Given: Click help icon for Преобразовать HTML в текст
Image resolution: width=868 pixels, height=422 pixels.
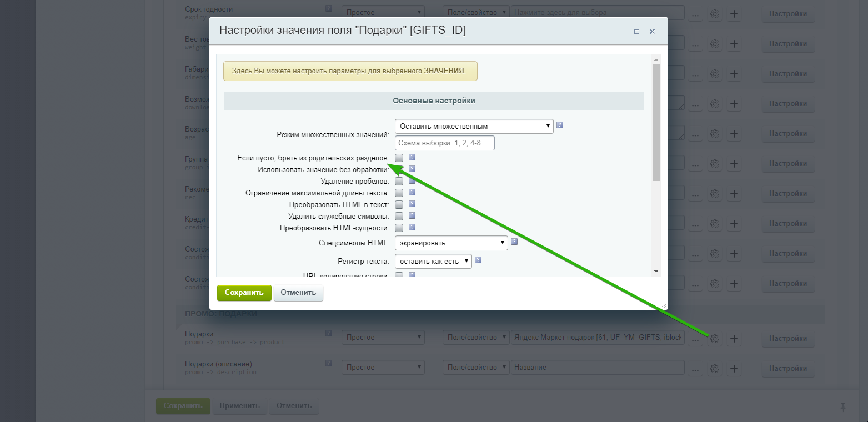Looking at the screenshot, I should 412,204.
